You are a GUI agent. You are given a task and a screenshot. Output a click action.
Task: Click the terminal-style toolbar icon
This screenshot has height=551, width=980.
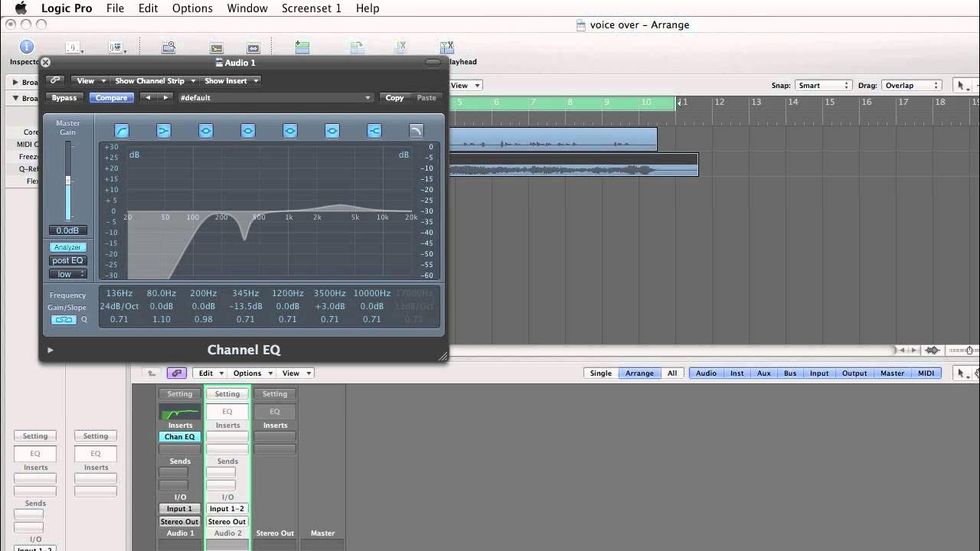[217, 48]
